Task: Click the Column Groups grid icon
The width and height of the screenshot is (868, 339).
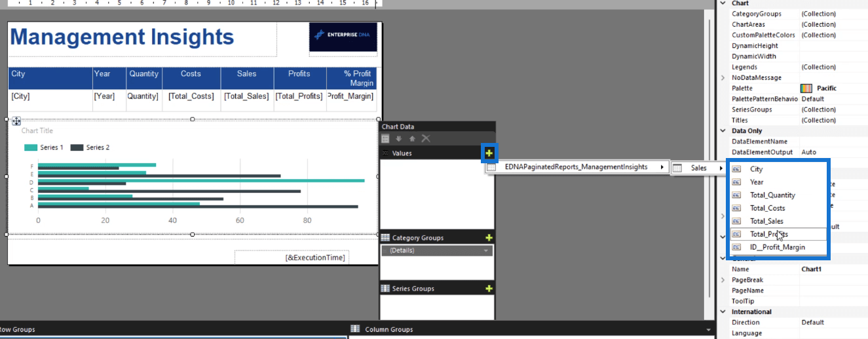Action: pyautogui.click(x=355, y=329)
